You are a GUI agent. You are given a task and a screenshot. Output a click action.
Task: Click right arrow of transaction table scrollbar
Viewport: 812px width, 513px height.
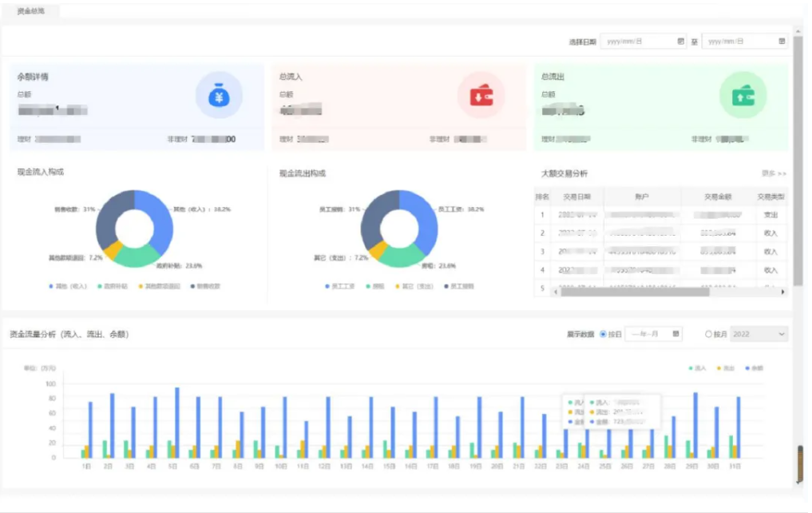pos(782,292)
